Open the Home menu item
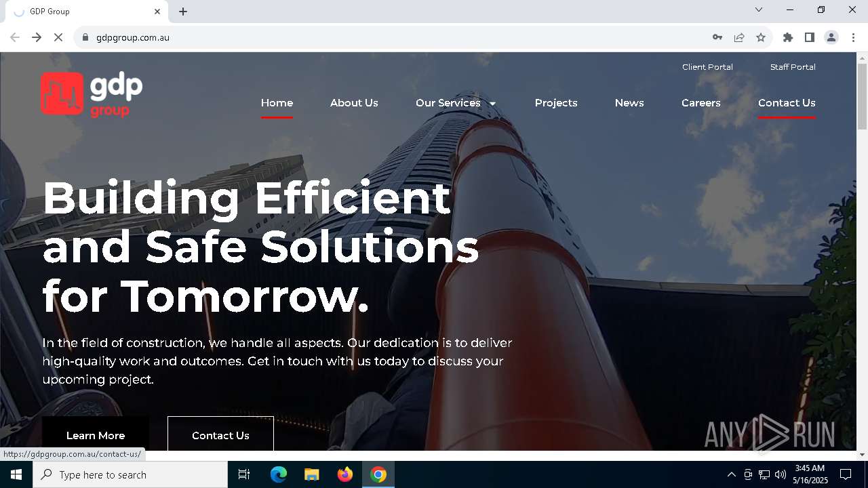This screenshot has width=868, height=488. pos(277,103)
